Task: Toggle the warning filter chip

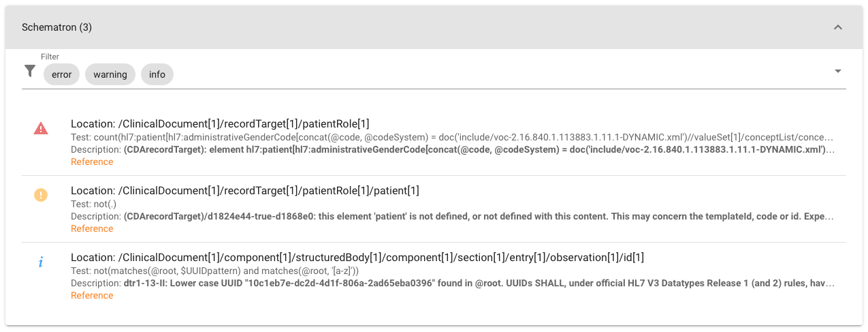Action: tap(110, 74)
